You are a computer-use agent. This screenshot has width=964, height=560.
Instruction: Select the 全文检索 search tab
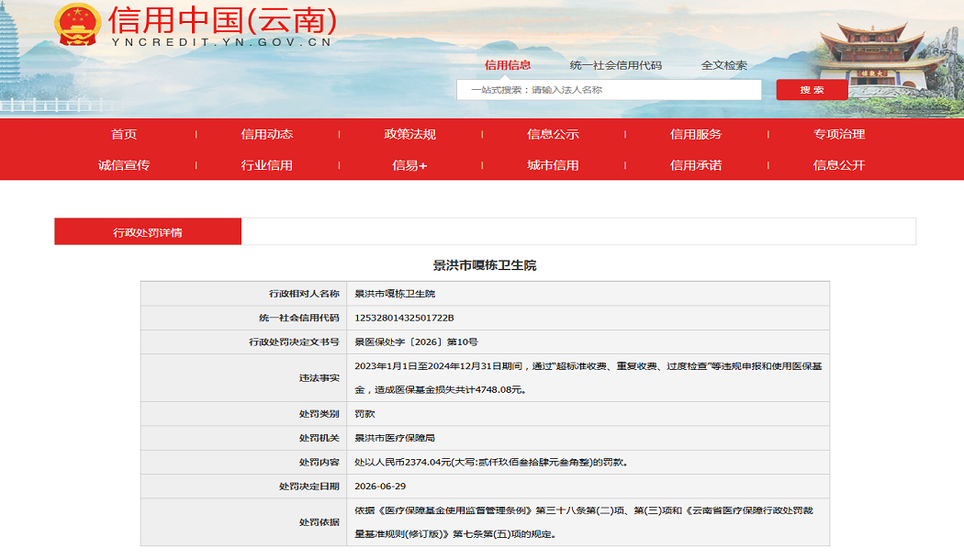[724, 65]
